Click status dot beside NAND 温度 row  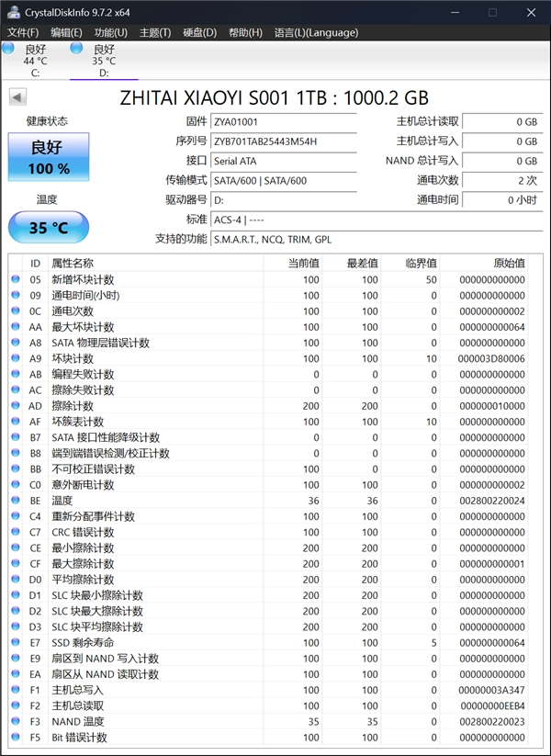[x=15, y=722]
